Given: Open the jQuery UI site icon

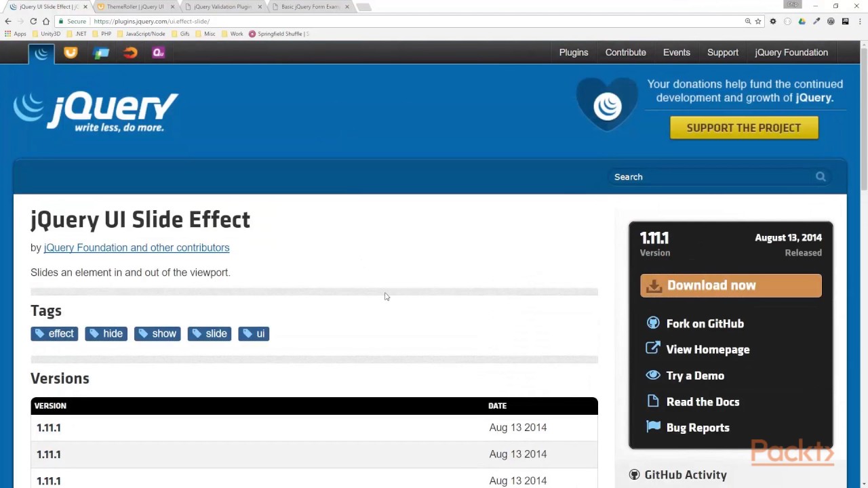Looking at the screenshot, I should click(x=71, y=52).
